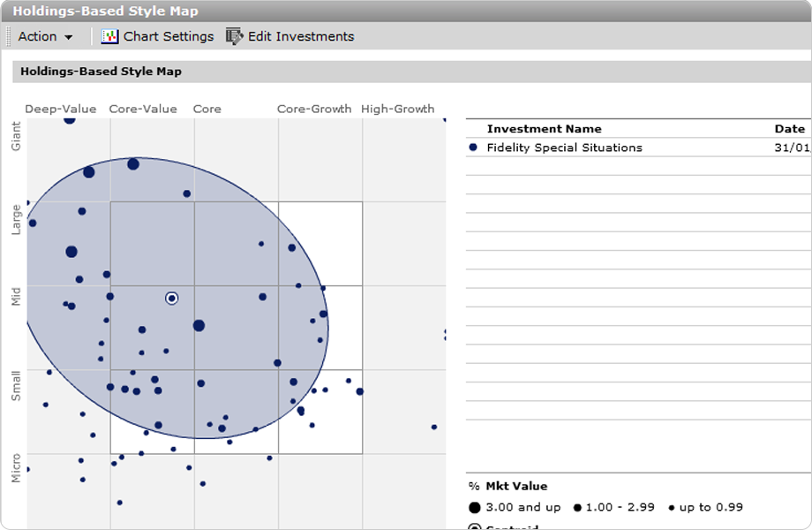Screen dimensions: 812x530
Task: Select the Core-Growth axis label
Action: tap(313, 109)
